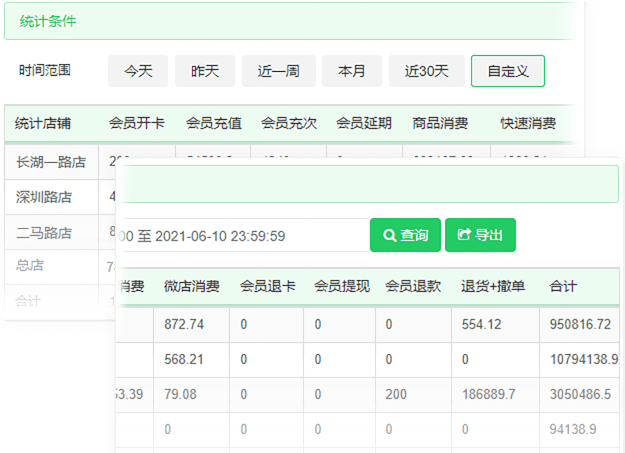Choose the 近一周 time filter
This screenshot has height=453, width=625.
(278, 71)
